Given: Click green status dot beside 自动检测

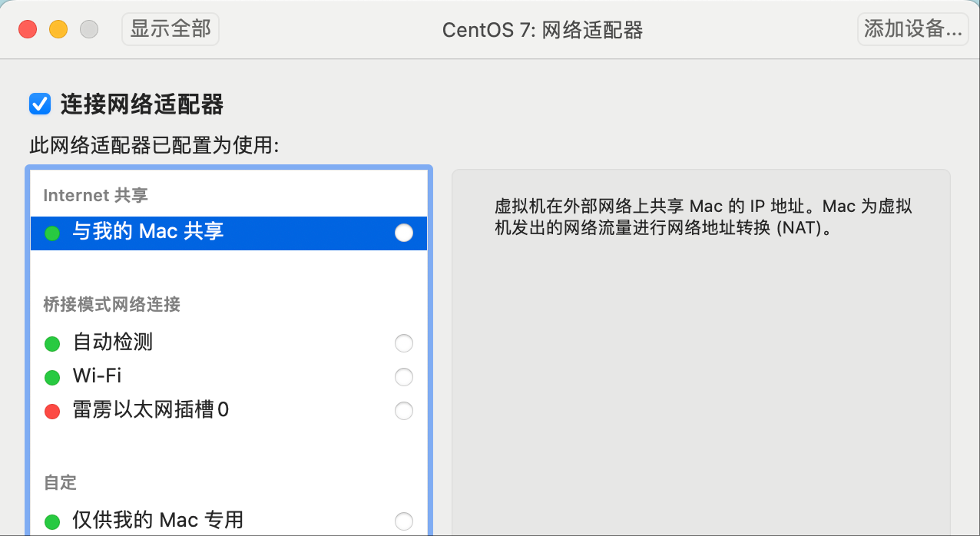Looking at the screenshot, I should 52,343.
